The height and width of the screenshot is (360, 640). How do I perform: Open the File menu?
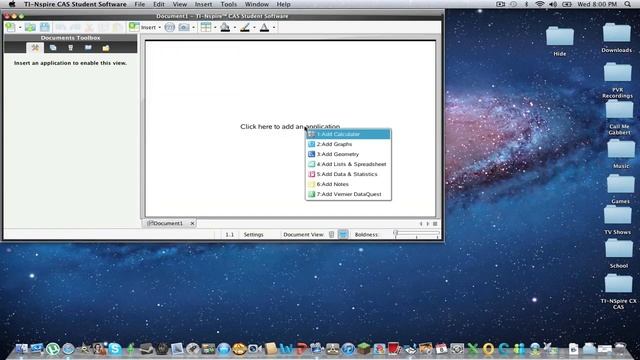click(140, 4)
